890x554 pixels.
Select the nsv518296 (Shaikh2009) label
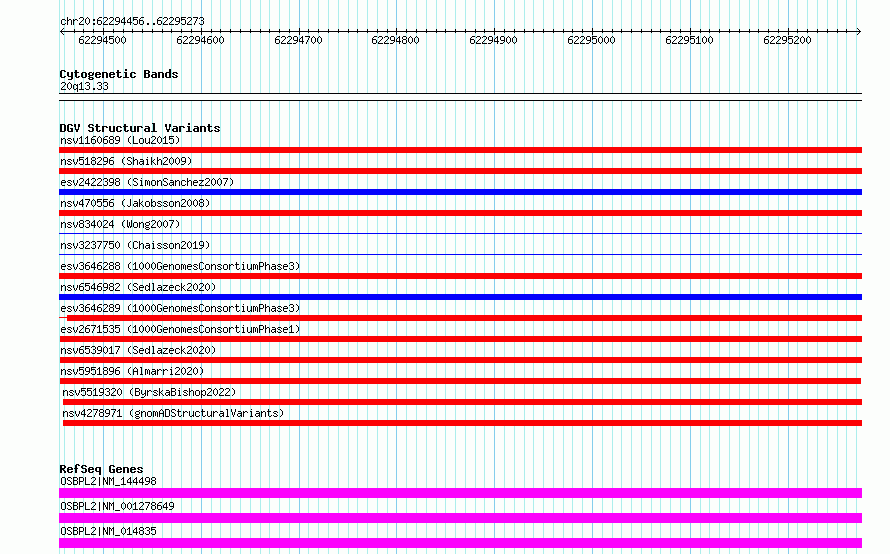tap(126, 161)
